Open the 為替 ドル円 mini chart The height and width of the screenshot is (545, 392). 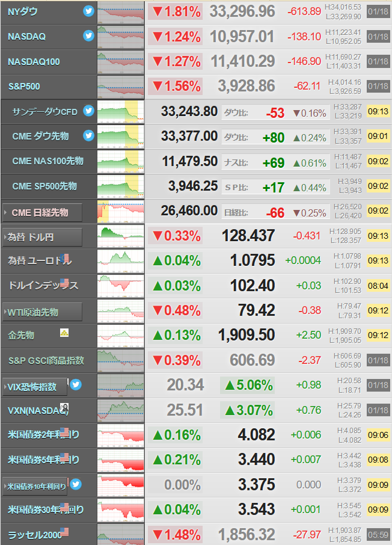[x=121, y=236]
